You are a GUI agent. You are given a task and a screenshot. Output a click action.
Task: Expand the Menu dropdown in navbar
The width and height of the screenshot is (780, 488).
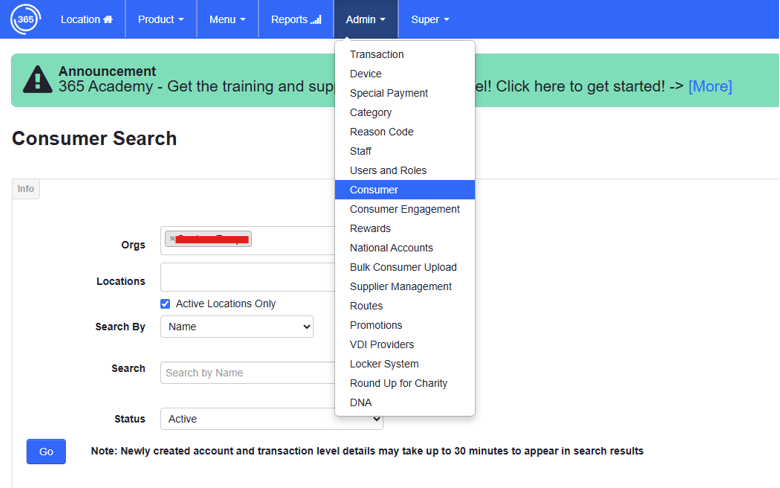click(227, 19)
